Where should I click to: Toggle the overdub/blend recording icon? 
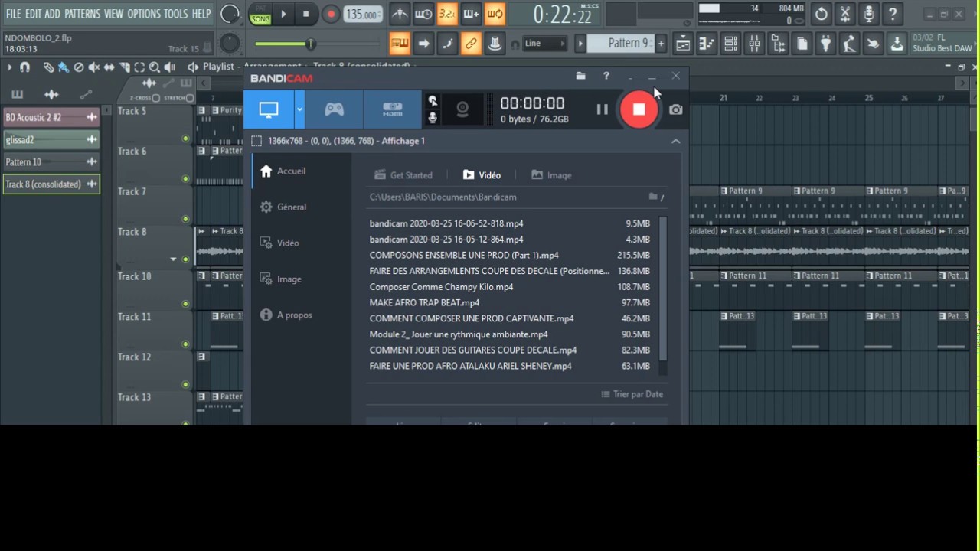tap(471, 14)
